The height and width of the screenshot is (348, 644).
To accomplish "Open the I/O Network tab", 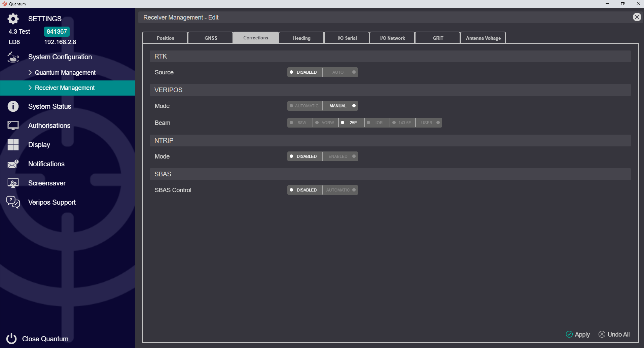I will click(x=392, y=38).
